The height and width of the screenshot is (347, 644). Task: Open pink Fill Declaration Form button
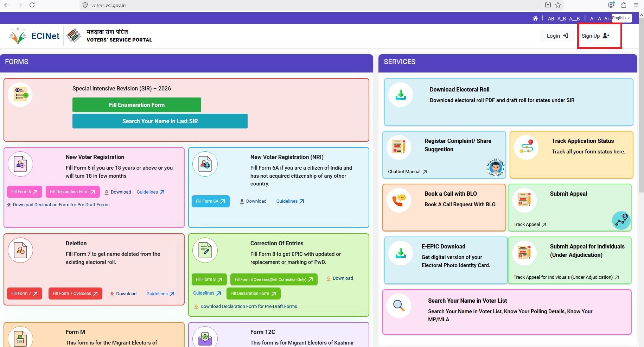click(x=72, y=192)
